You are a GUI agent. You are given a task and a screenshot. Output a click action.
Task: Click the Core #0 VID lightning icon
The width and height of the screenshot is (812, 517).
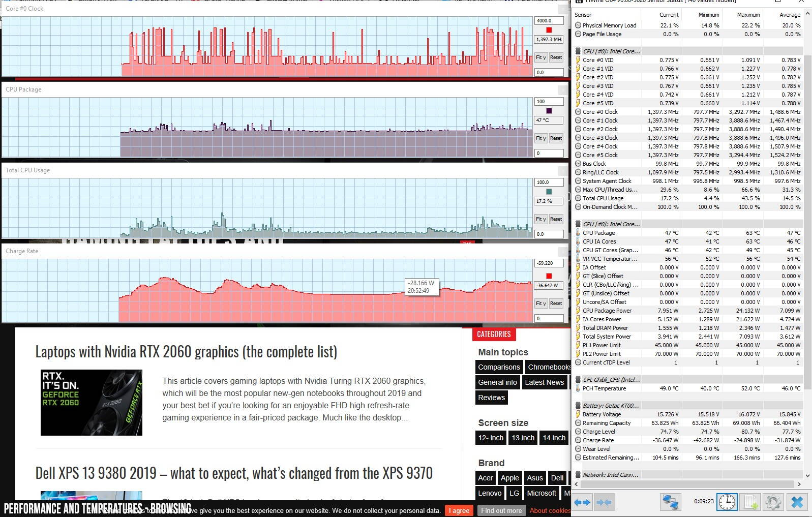click(x=578, y=60)
